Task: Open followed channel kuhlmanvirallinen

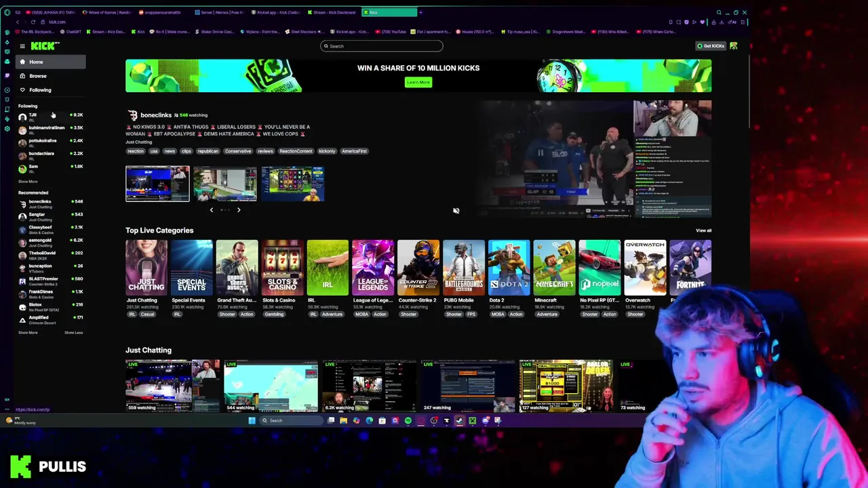Action: [51, 129]
